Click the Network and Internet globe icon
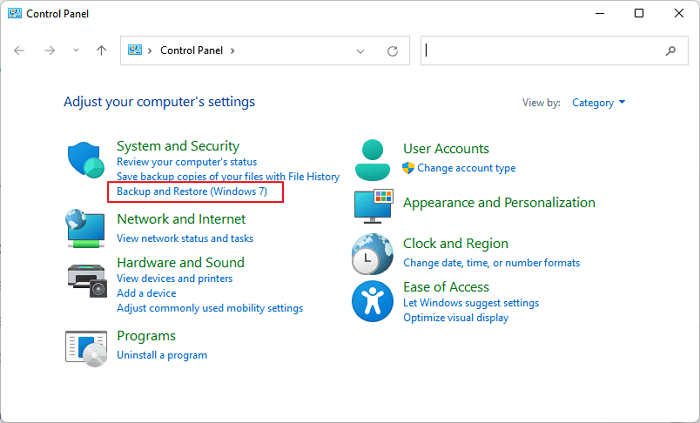700x423 pixels. click(86, 228)
